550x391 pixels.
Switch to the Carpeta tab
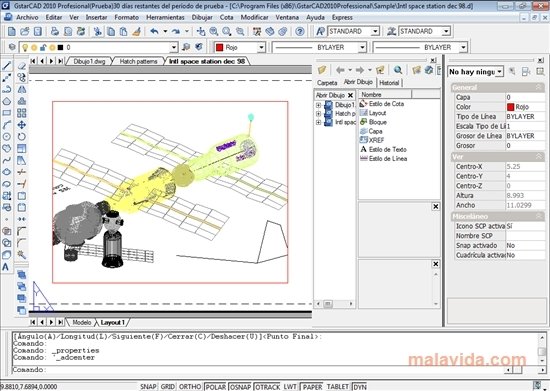[327, 83]
